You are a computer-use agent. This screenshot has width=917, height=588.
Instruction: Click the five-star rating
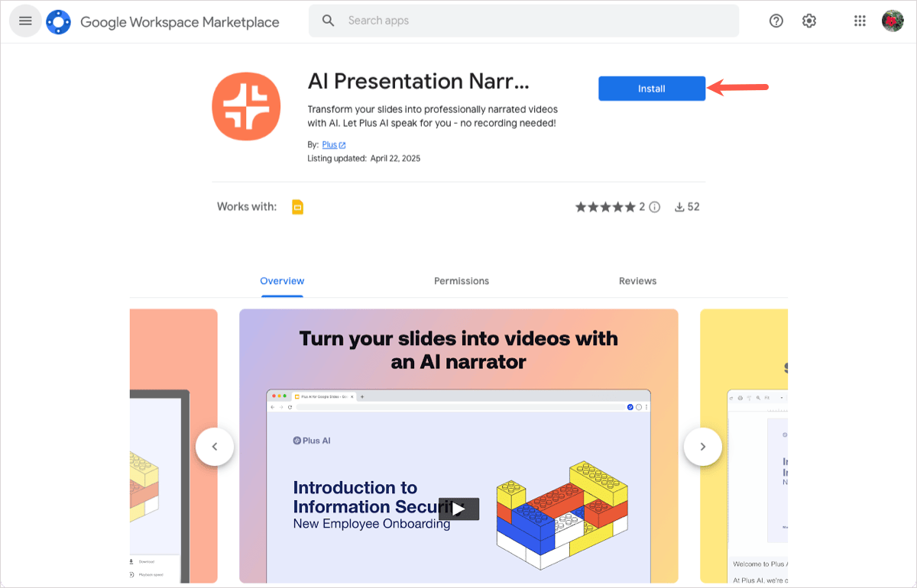pos(605,207)
